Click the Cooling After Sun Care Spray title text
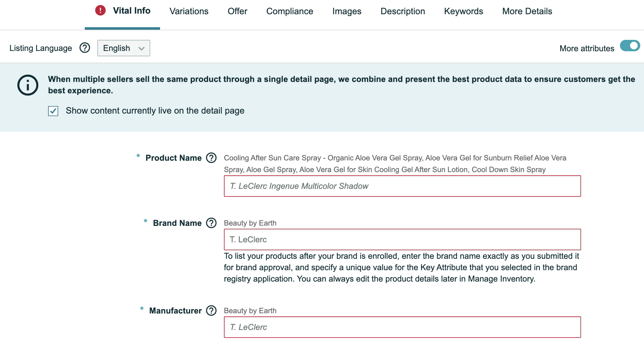 click(x=395, y=164)
